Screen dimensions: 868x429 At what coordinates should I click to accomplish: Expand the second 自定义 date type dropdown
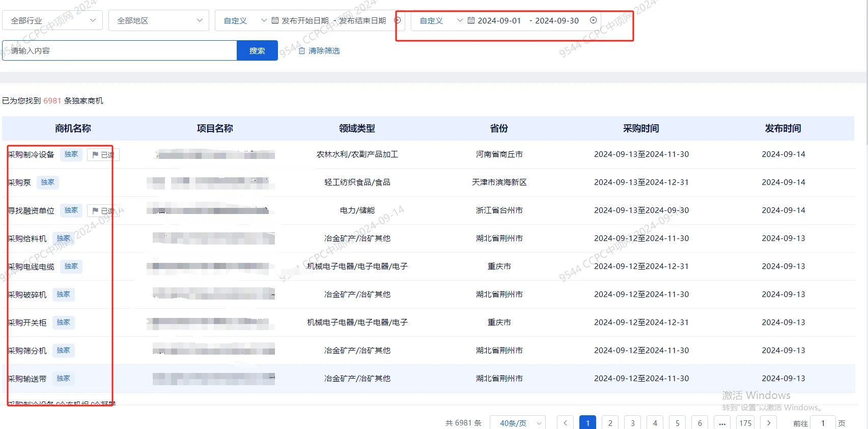441,20
